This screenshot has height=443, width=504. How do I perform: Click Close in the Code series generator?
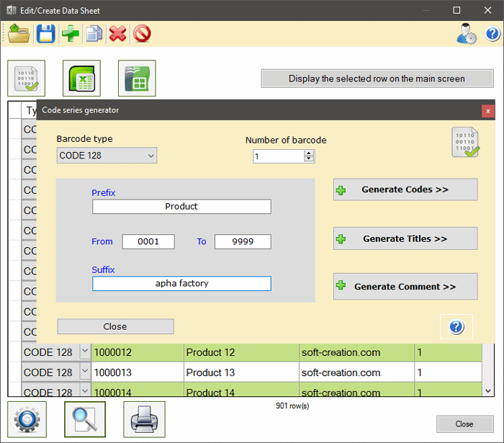pyautogui.click(x=116, y=326)
